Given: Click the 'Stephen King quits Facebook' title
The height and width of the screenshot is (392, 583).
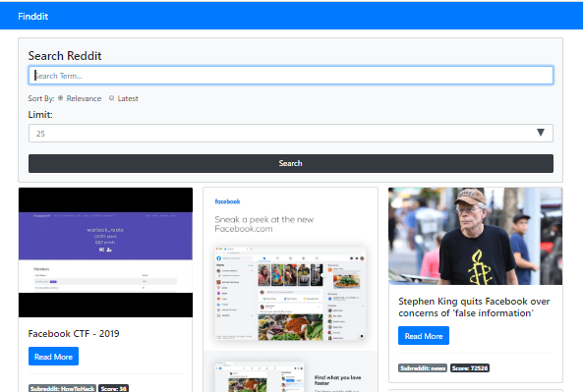Looking at the screenshot, I should coord(474,307).
